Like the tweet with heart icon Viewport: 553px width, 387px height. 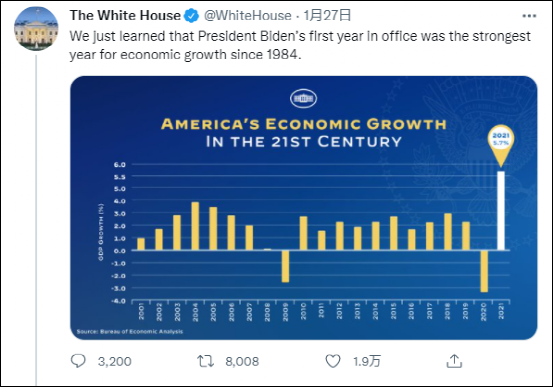333,361
